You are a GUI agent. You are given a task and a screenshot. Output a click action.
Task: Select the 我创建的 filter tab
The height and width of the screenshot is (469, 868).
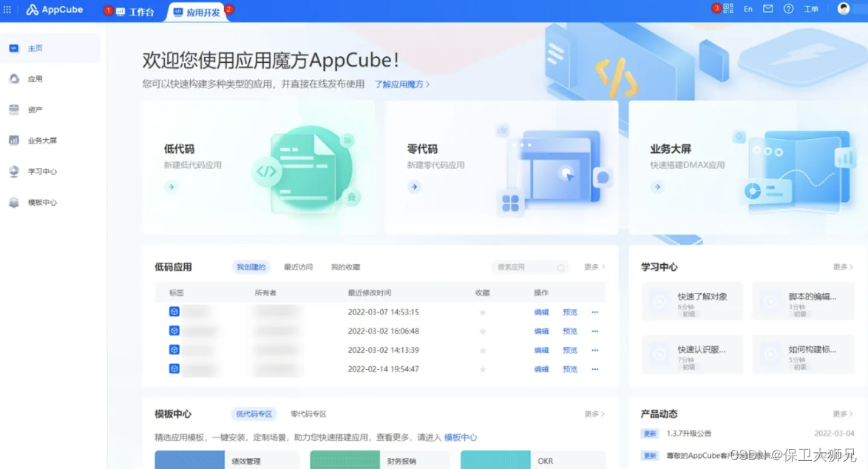[x=251, y=267]
